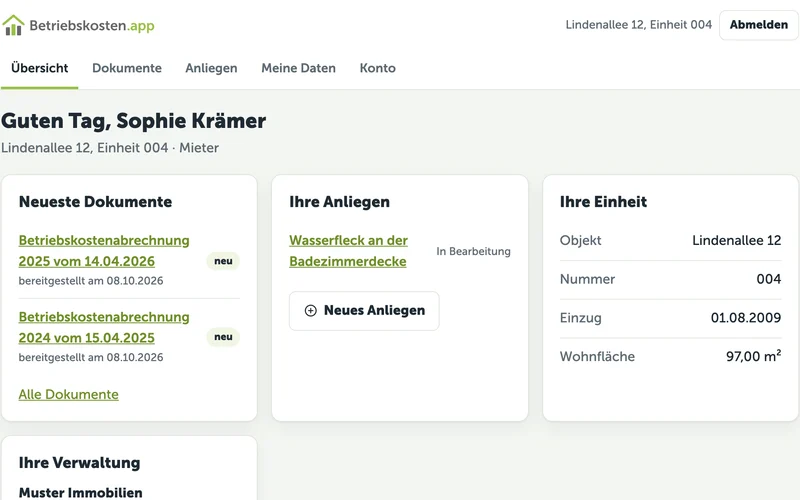
Task: Click bereitgestellt date under 2024 statement
Action: (x=91, y=358)
